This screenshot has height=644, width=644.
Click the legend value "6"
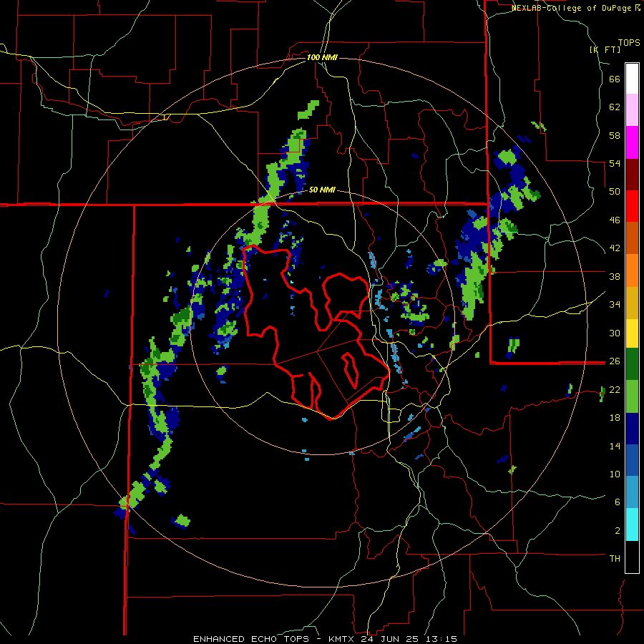618,502
